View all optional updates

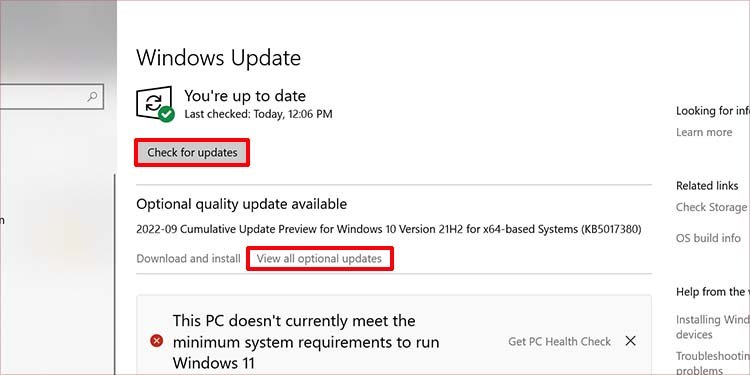pos(320,259)
